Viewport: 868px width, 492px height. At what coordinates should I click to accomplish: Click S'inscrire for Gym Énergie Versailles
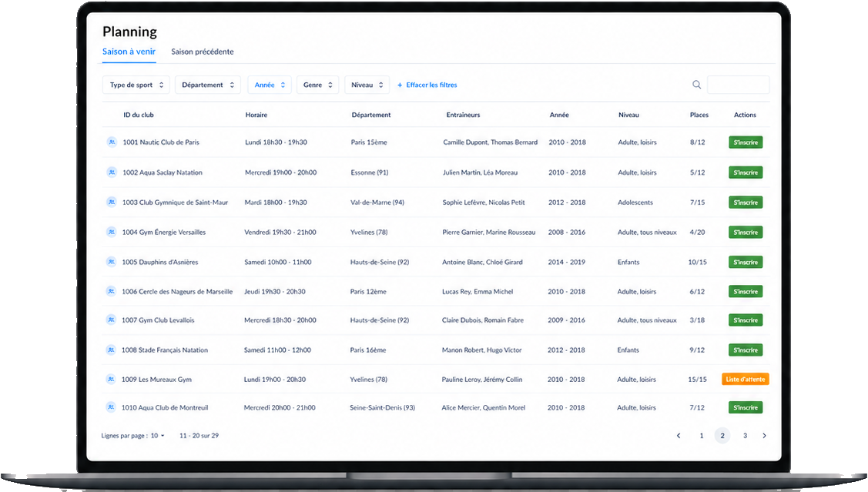tap(746, 232)
